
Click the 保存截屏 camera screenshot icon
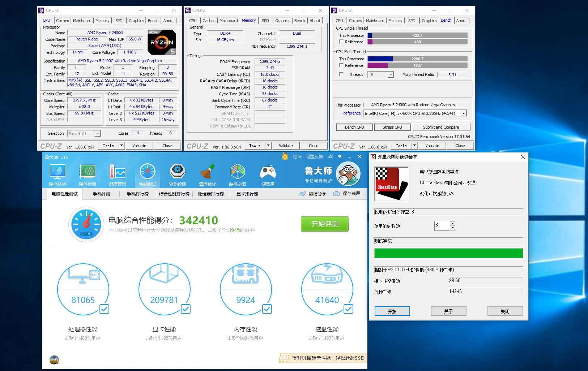point(336,194)
